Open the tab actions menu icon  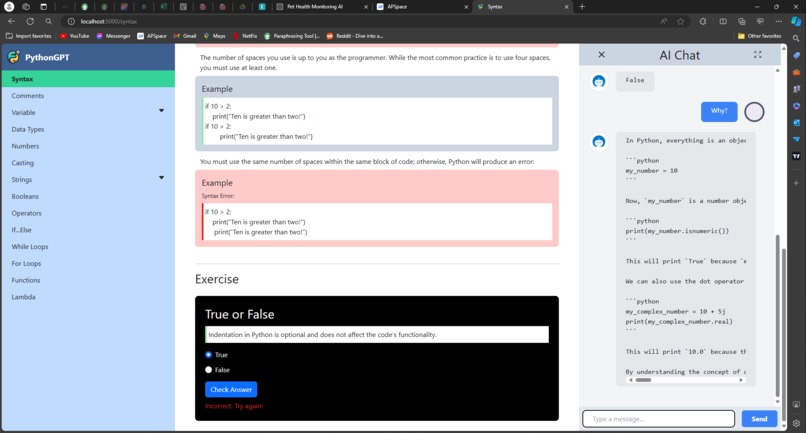[43, 7]
